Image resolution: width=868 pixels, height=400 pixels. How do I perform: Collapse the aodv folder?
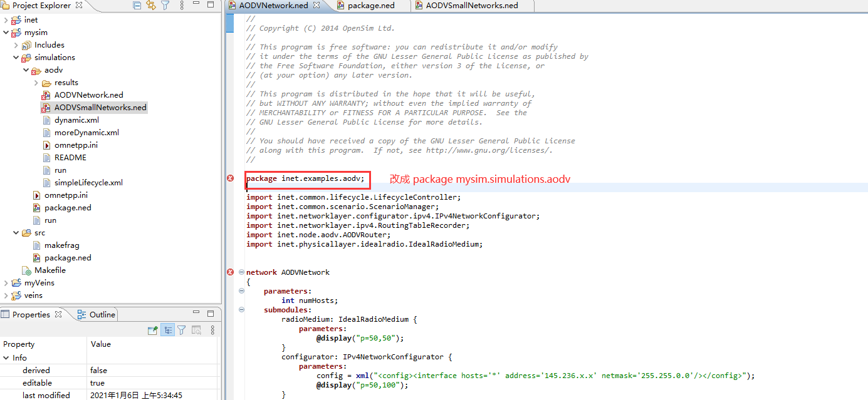(26, 70)
